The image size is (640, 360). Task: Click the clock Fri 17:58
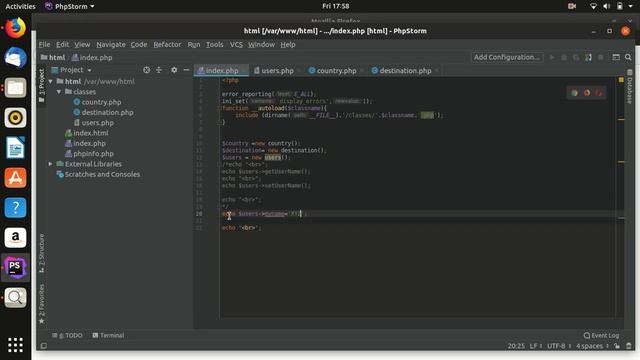(x=336, y=6)
